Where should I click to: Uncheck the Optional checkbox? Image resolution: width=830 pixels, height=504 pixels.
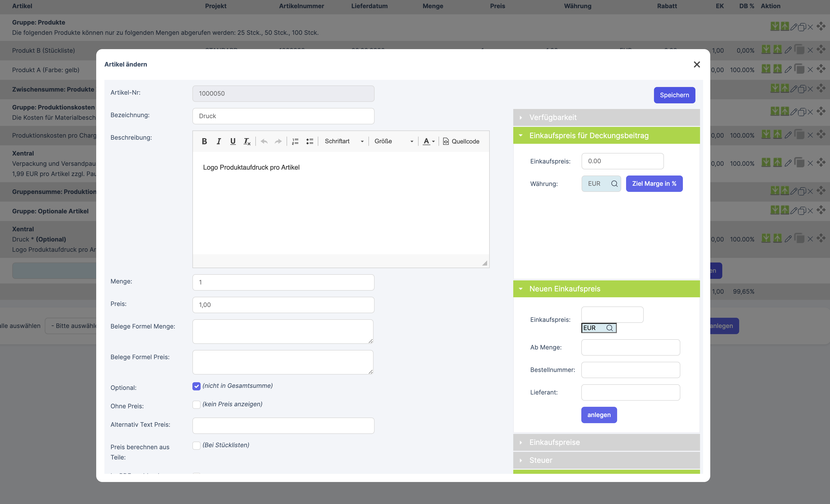coord(196,386)
